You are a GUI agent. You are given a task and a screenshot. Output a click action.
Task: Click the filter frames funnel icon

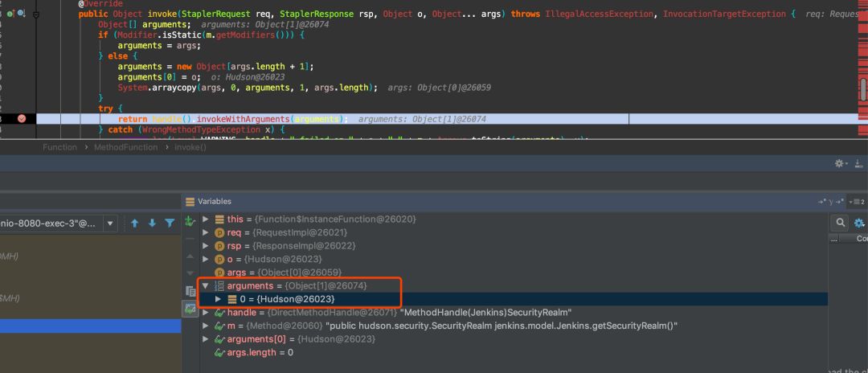pos(170,223)
